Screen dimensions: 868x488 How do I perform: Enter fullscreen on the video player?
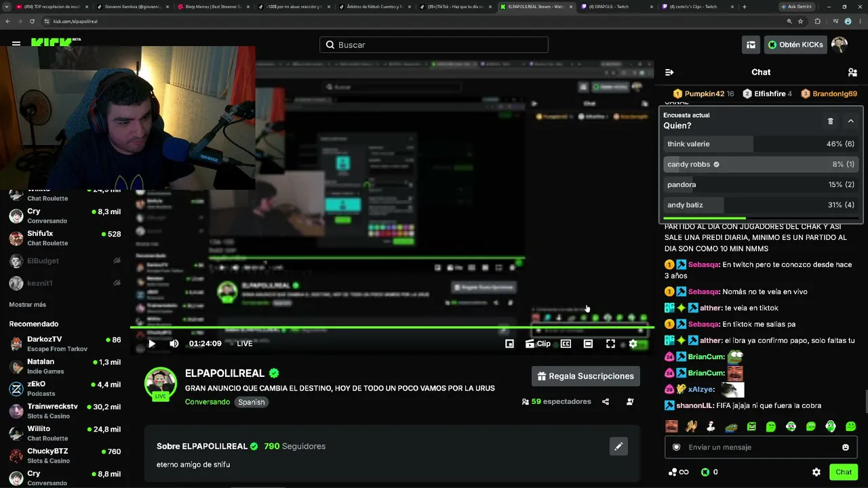tap(610, 344)
